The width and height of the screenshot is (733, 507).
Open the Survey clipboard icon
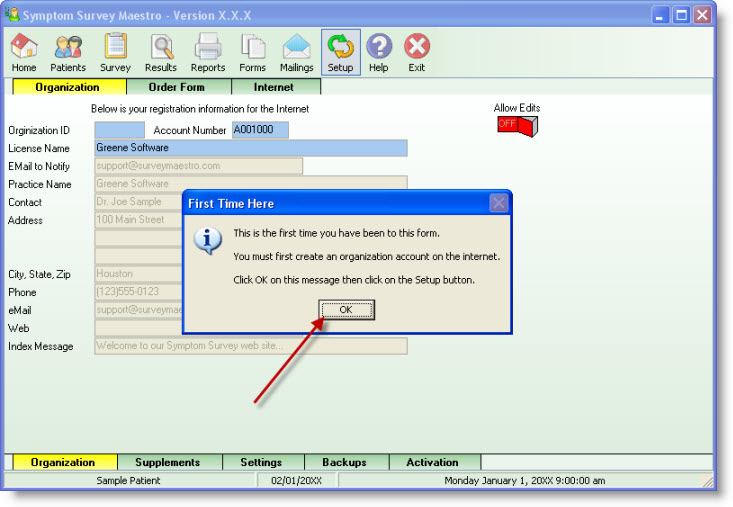pyautogui.click(x=115, y=52)
